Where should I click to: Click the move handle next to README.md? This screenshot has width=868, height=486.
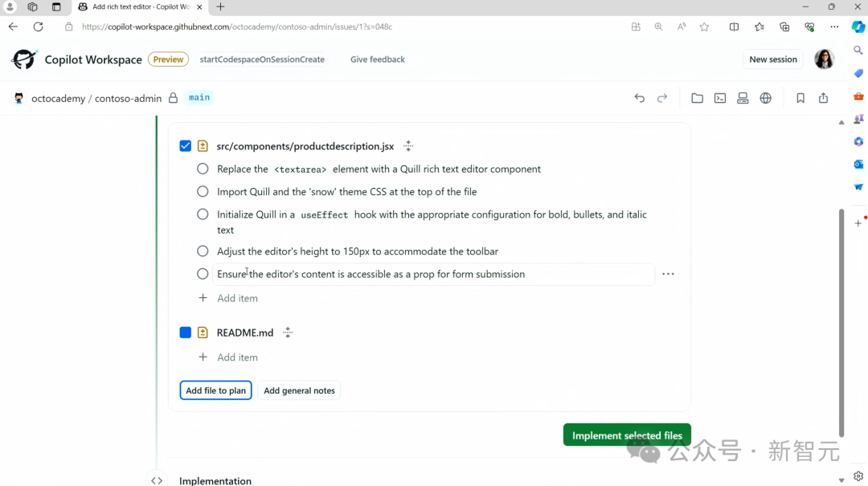pyautogui.click(x=288, y=333)
